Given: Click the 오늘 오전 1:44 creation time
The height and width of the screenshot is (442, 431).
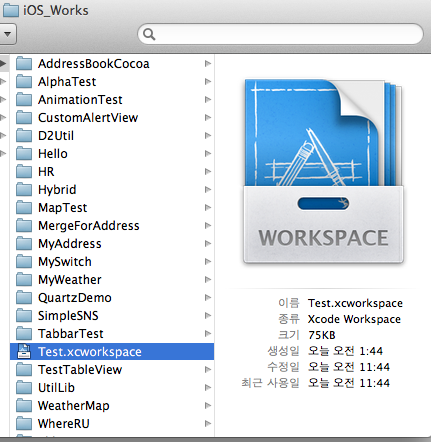Looking at the screenshot, I should (x=345, y=351).
